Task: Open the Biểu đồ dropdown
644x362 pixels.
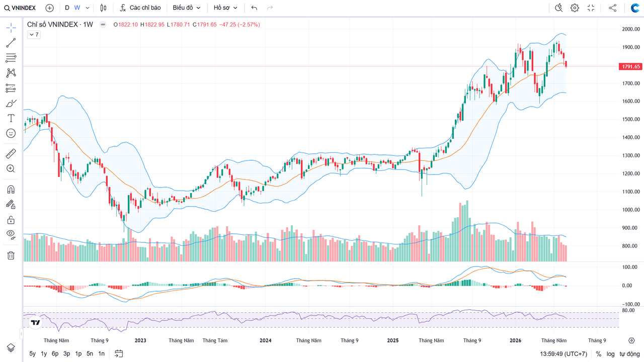Action: pyautogui.click(x=187, y=8)
